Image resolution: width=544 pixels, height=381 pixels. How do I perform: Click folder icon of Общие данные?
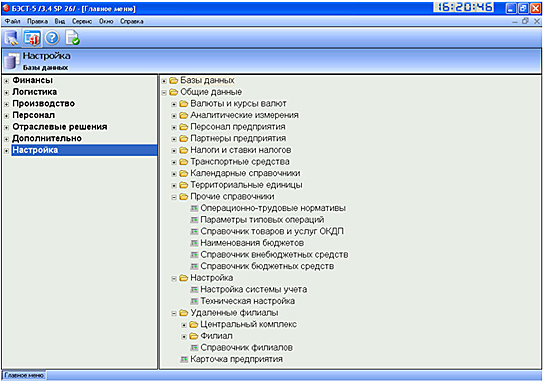pyautogui.click(x=173, y=92)
